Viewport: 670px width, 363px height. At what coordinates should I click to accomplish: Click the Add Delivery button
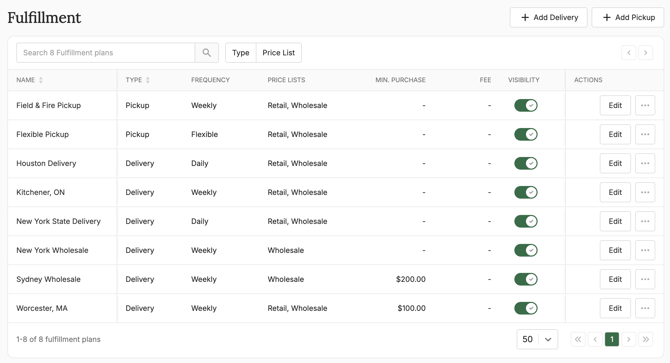tap(549, 18)
